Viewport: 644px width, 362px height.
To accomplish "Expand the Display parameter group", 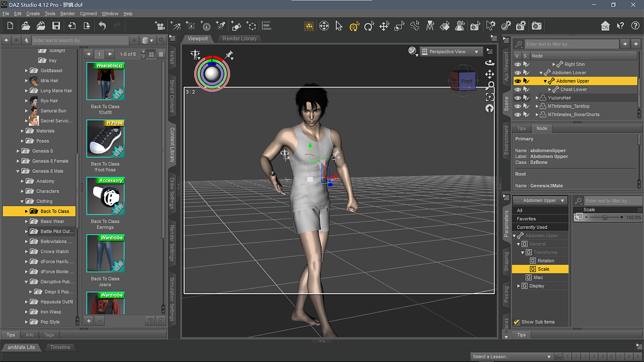I will [519, 286].
